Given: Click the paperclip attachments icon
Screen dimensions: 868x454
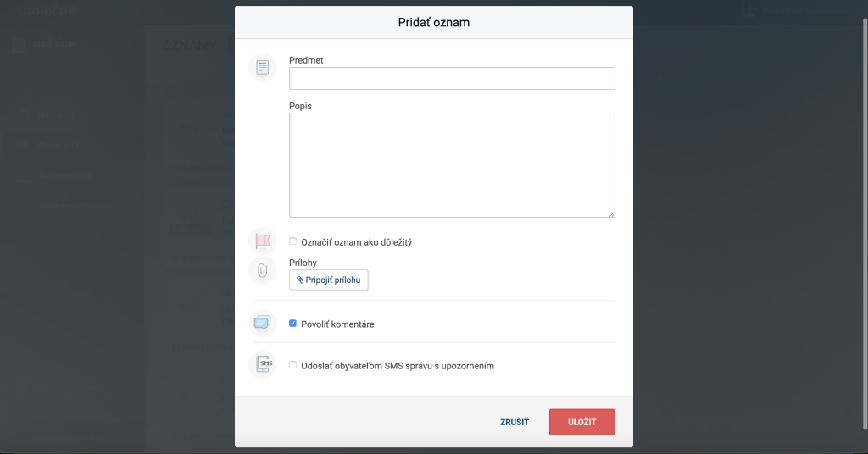Looking at the screenshot, I should pos(263,270).
